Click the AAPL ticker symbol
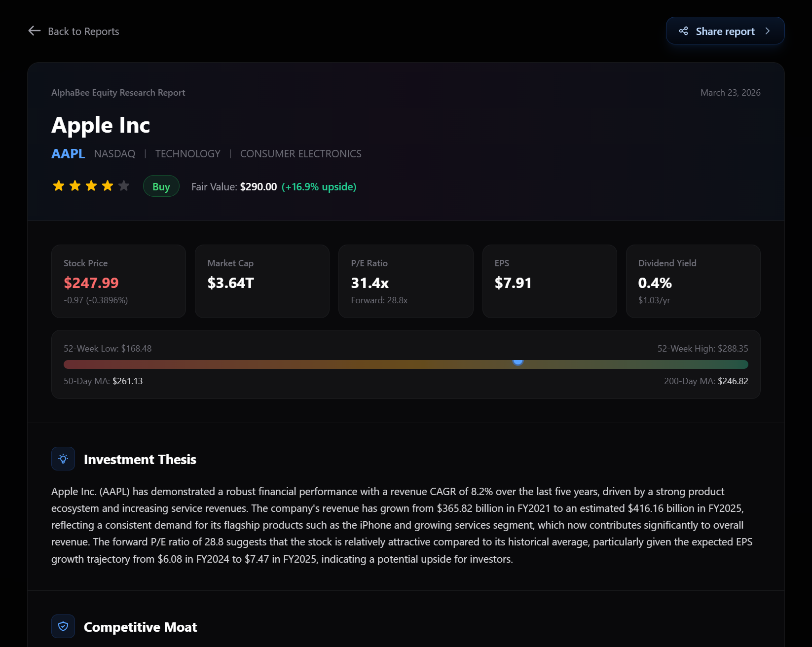812x647 pixels. pos(68,154)
